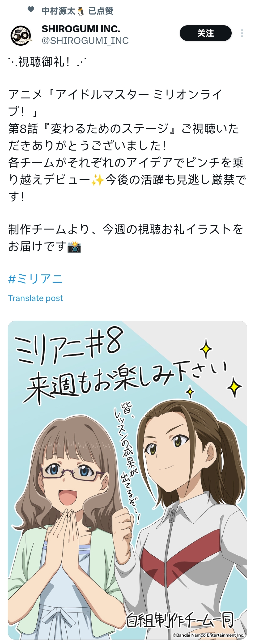The height and width of the screenshot is (644, 255).
Task: Tap the @SHIROGUMI_INC handle
Action: 85,41
